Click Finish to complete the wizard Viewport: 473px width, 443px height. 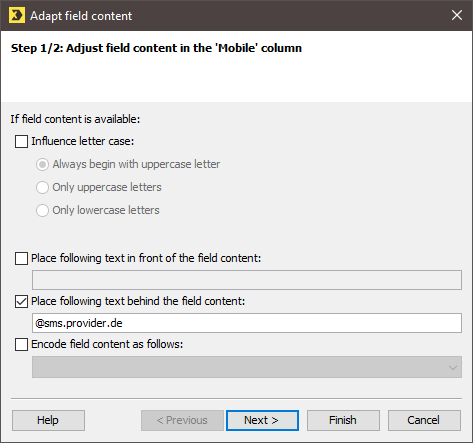tap(343, 420)
